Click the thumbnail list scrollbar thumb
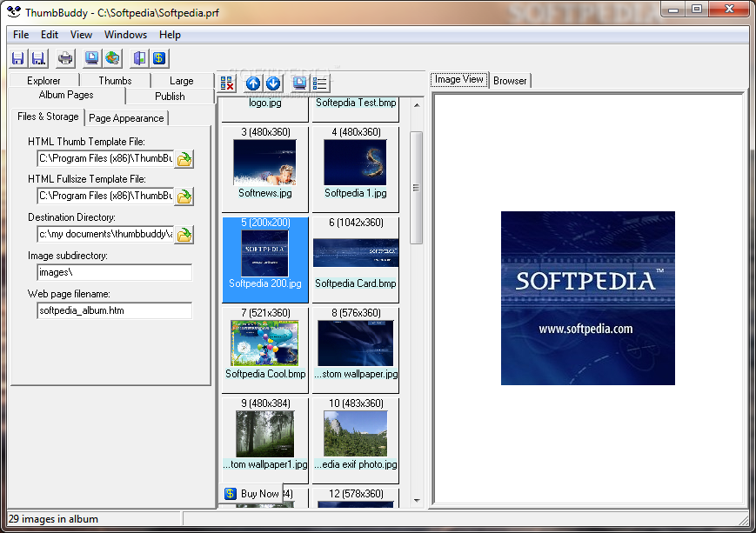The height and width of the screenshot is (533, 756). pos(416,188)
